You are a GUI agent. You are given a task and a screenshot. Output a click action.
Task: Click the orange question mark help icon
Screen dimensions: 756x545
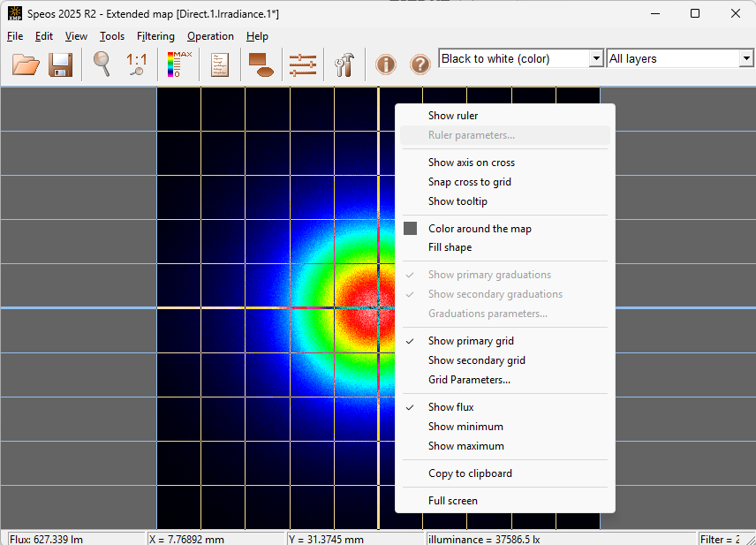click(x=420, y=64)
